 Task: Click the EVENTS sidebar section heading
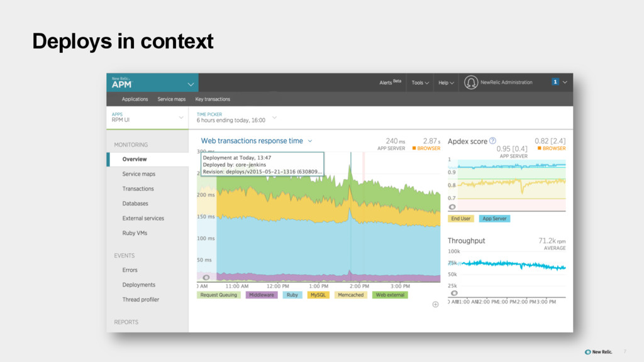click(x=125, y=256)
